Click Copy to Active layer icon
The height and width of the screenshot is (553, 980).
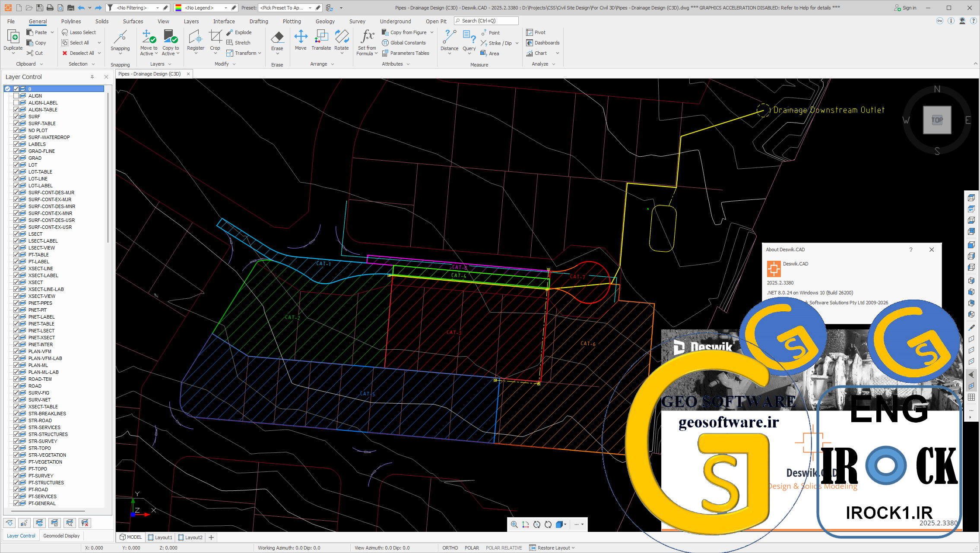click(171, 37)
